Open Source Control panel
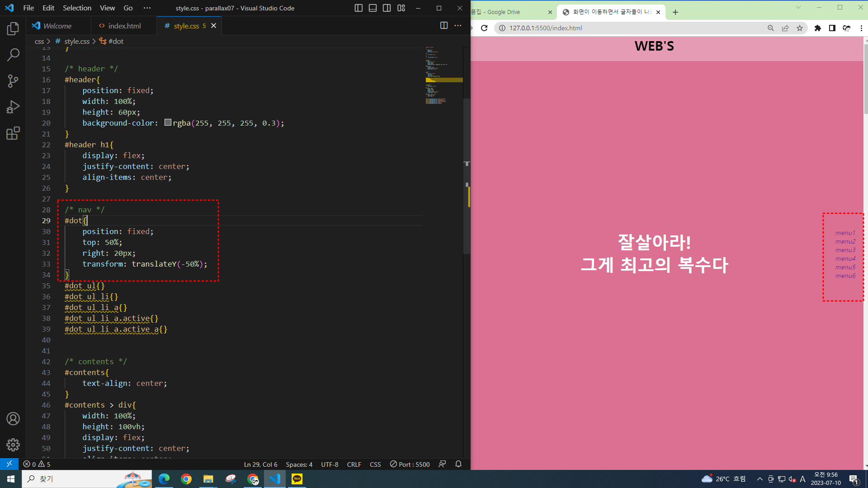The width and height of the screenshot is (868, 488). click(x=13, y=81)
